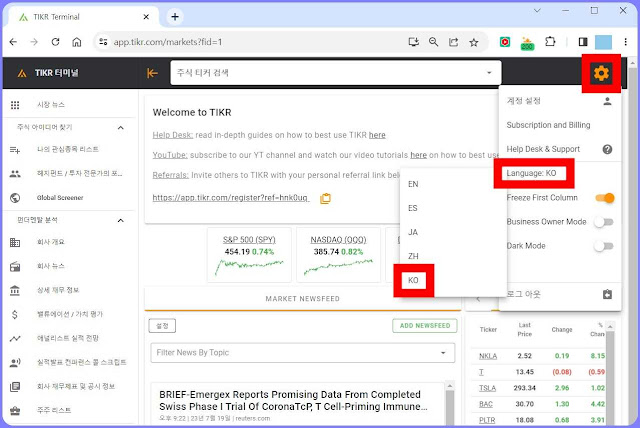Viewport: 640px width, 428px height.
Task: Open the BRIEF-Emergex news headline
Action: tap(293, 401)
